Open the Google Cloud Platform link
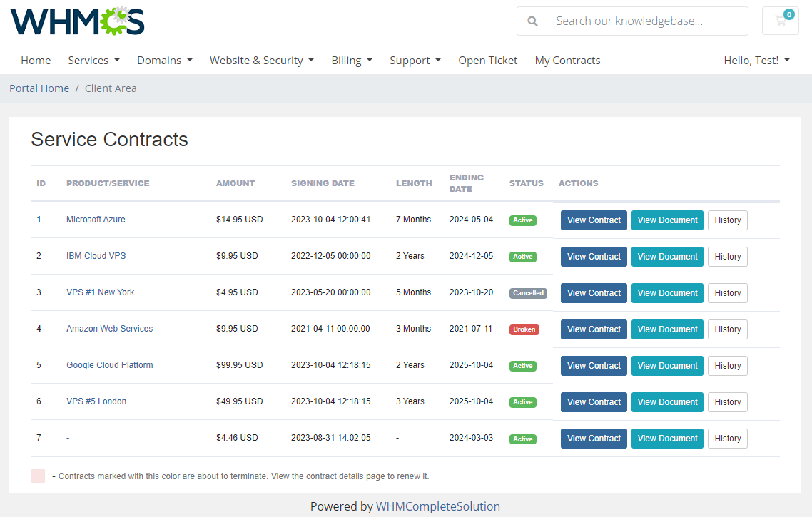 [x=110, y=365]
